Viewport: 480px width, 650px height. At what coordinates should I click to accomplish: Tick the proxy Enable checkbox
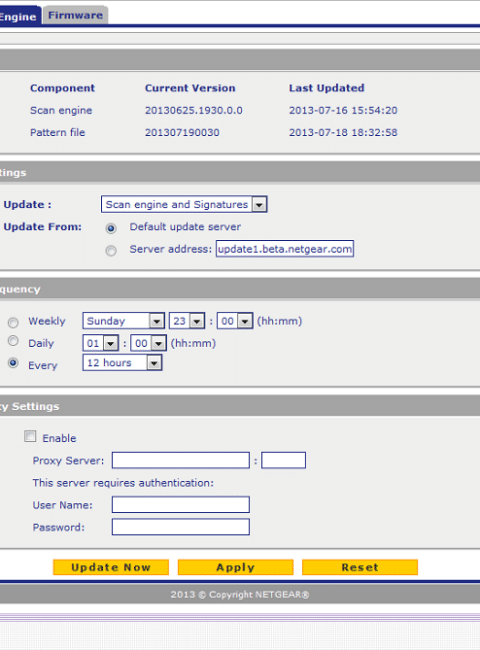pyautogui.click(x=30, y=436)
